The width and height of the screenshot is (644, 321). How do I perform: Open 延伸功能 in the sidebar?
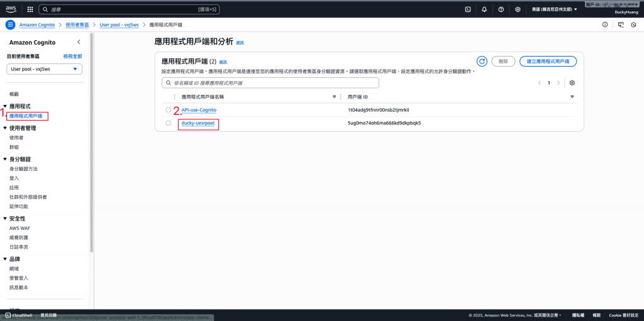18,207
